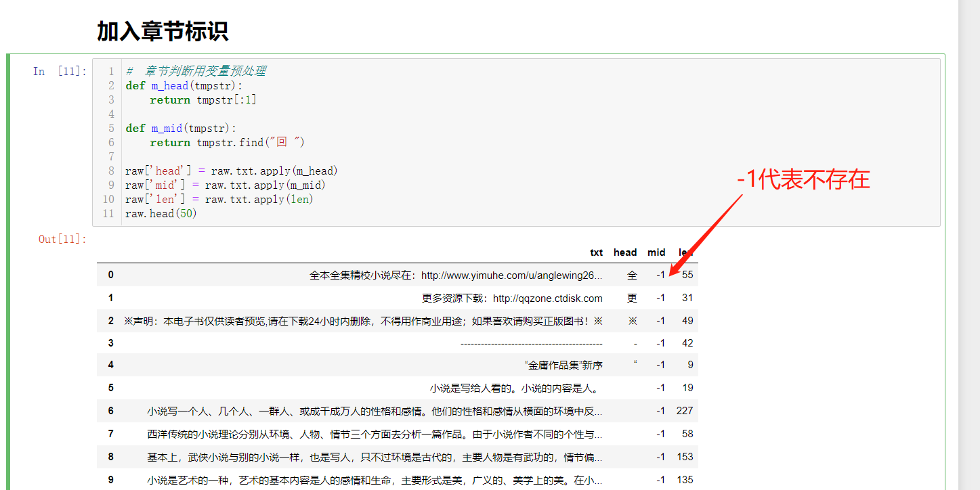Click the line raw['head'] = raw.txt.apply(m_head)
980x490 pixels.
pyautogui.click(x=232, y=171)
